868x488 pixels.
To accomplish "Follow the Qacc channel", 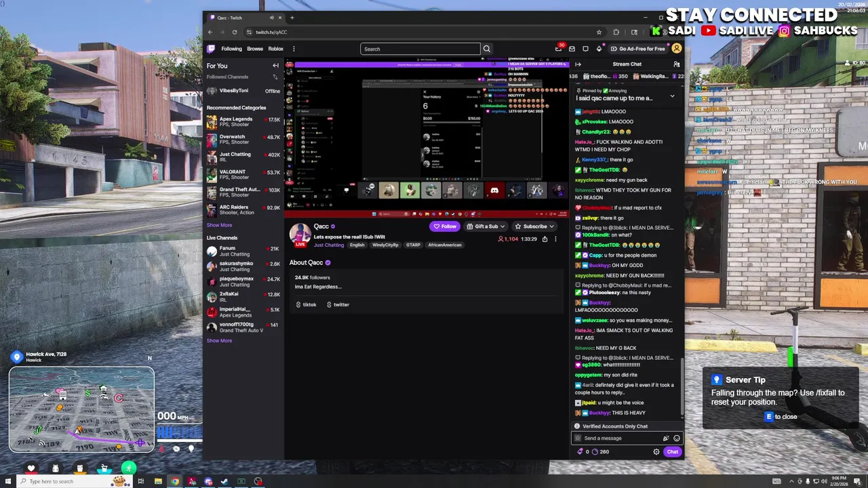I will 445,226.
